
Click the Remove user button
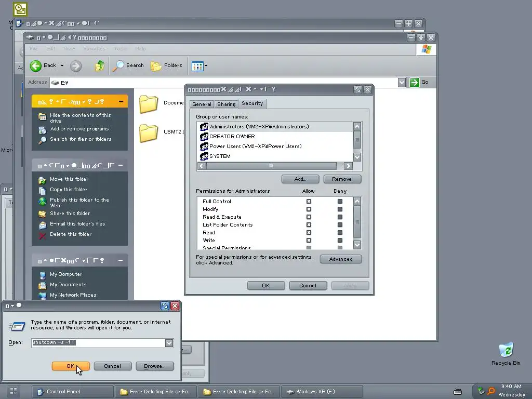click(x=342, y=179)
